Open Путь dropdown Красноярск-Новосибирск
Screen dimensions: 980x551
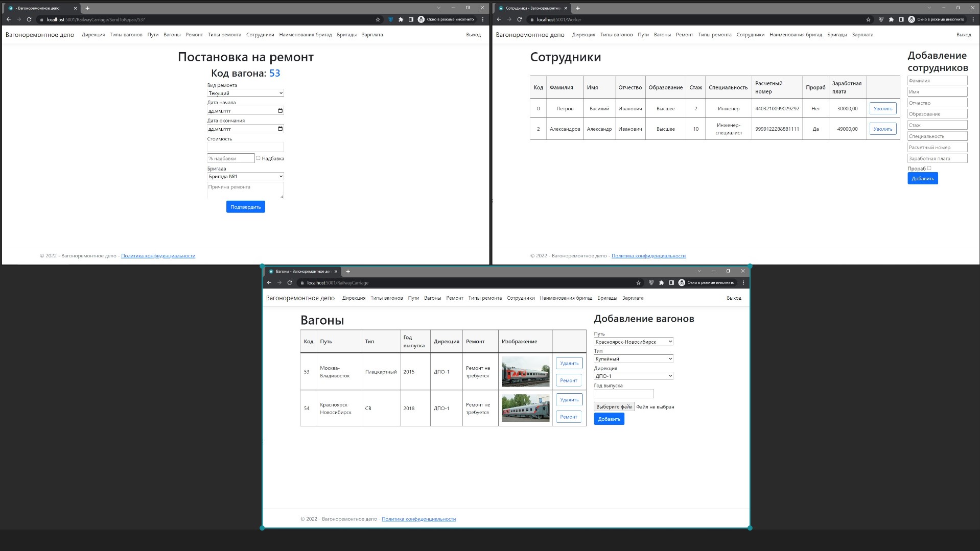click(x=634, y=342)
